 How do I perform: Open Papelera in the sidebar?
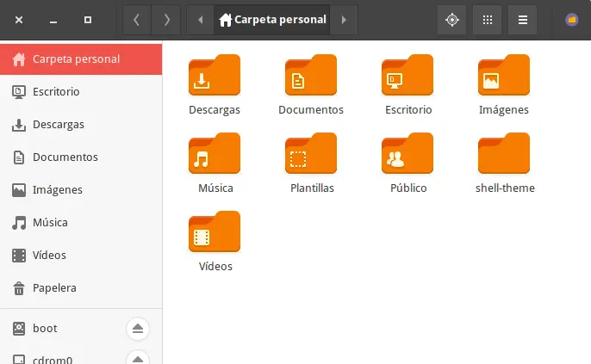(x=81, y=288)
